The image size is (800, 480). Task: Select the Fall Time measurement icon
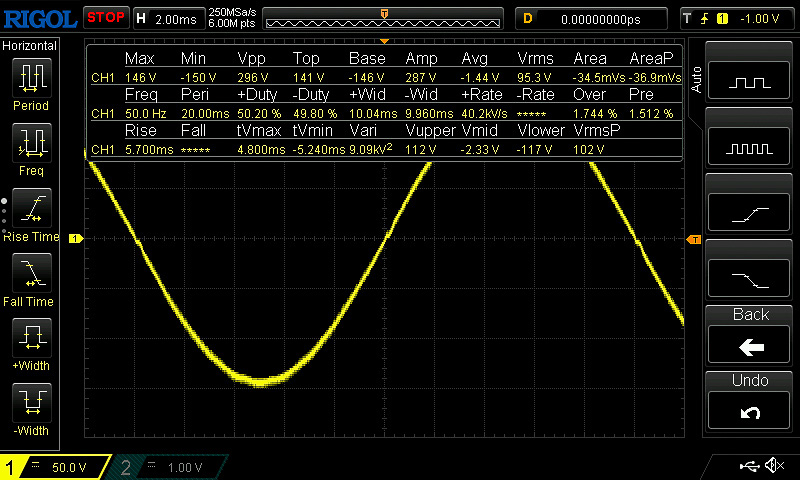(x=32, y=273)
